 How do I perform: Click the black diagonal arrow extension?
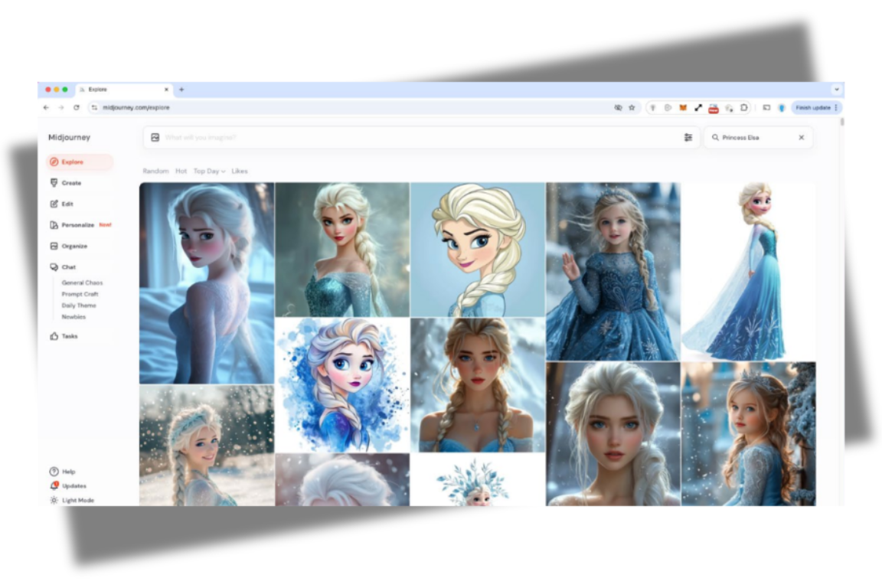click(x=698, y=107)
